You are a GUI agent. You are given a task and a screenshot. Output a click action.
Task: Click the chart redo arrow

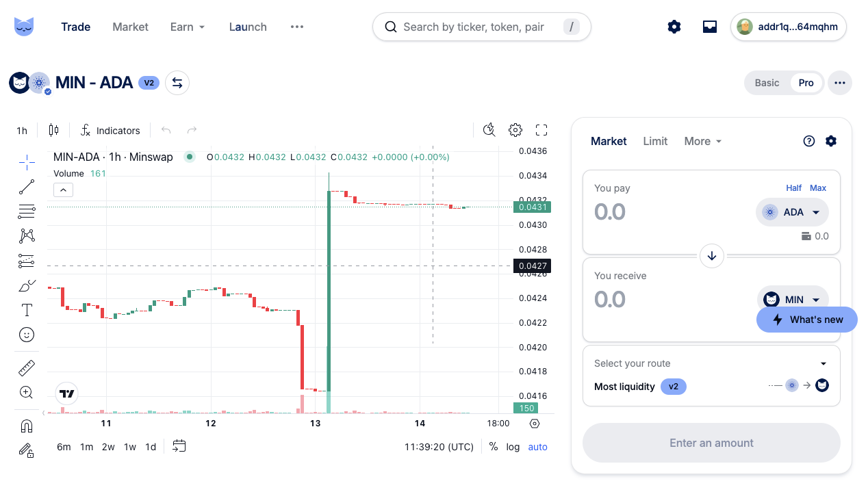pyautogui.click(x=192, y=130)
